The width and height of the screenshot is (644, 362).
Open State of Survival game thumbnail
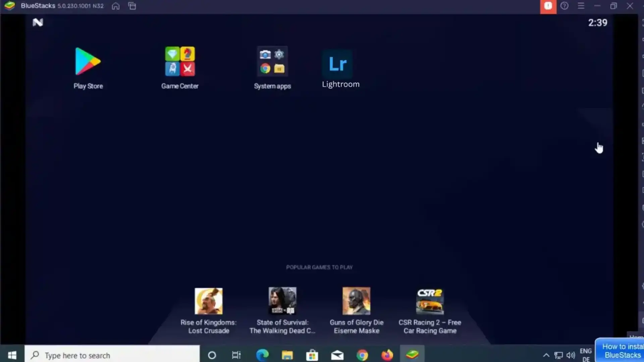point(282,301)
